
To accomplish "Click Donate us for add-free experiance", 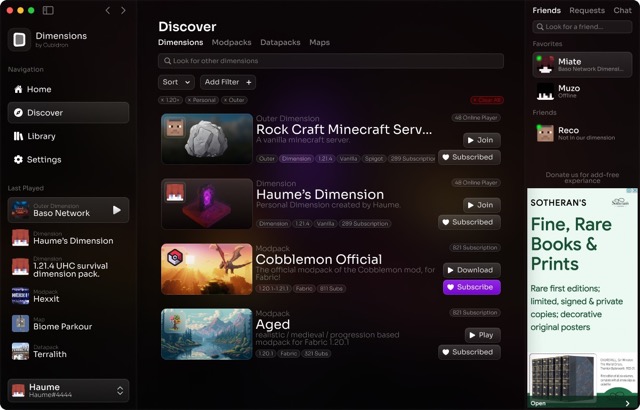I will coord(582,177).
